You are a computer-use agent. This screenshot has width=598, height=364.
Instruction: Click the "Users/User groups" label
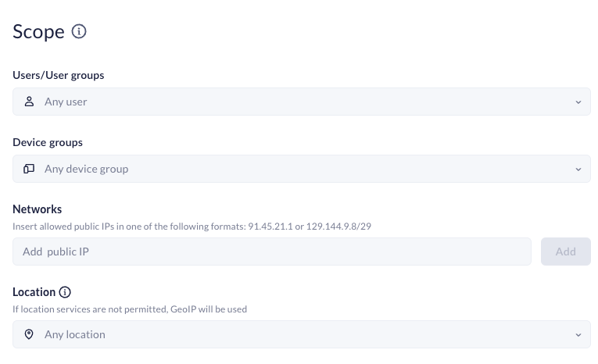click(59, 76)
